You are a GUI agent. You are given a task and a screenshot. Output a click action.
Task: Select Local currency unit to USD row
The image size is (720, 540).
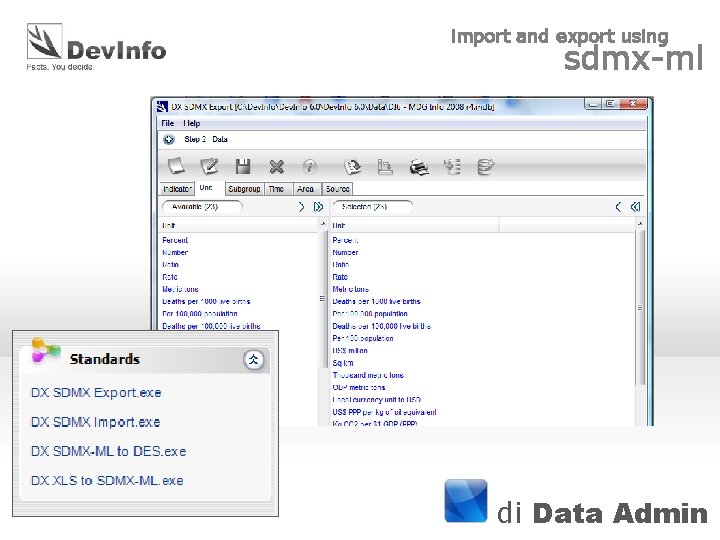tap(377, 400)
